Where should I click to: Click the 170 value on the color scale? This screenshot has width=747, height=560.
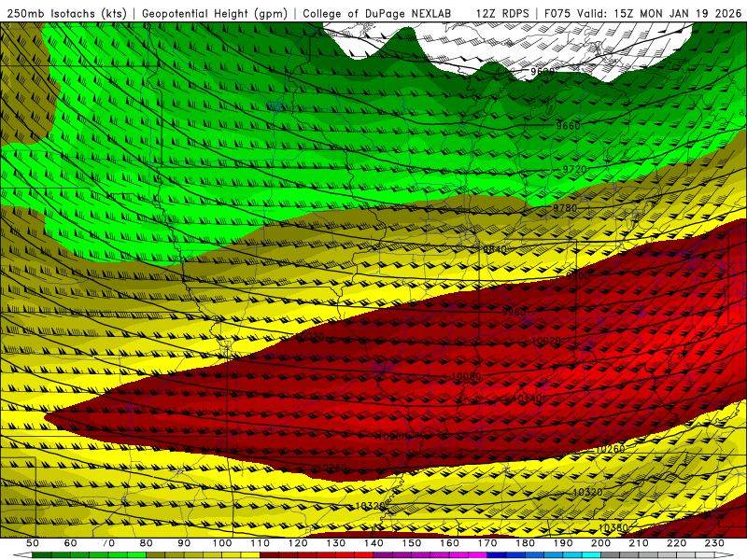(x=487, y=543)
